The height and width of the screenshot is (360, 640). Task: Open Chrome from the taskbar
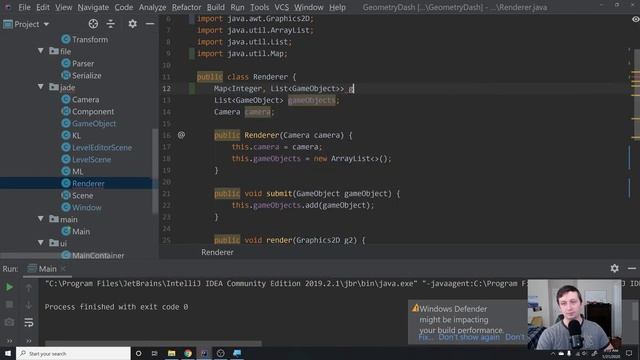[188, 353]
